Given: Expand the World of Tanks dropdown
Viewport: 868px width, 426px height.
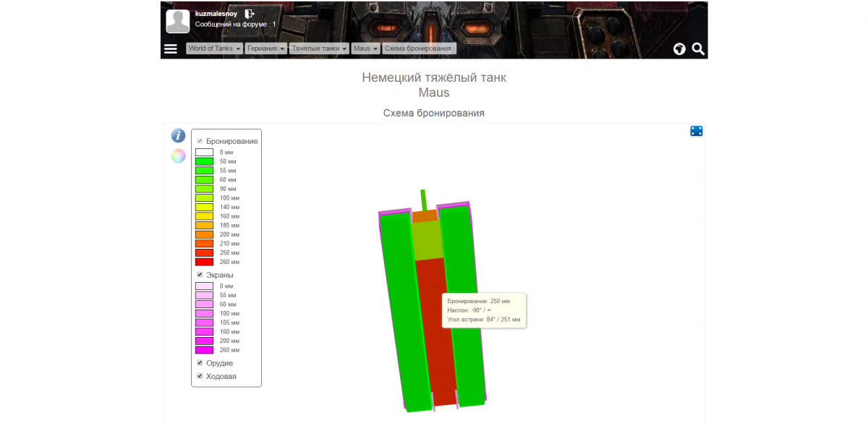Looking at the screenshot, I should (x=213, y=48).
